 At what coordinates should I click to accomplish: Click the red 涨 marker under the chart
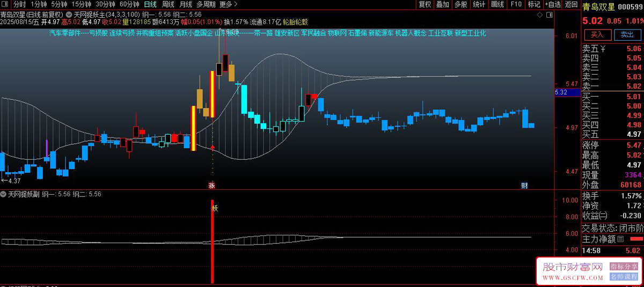tap(212, 186)
